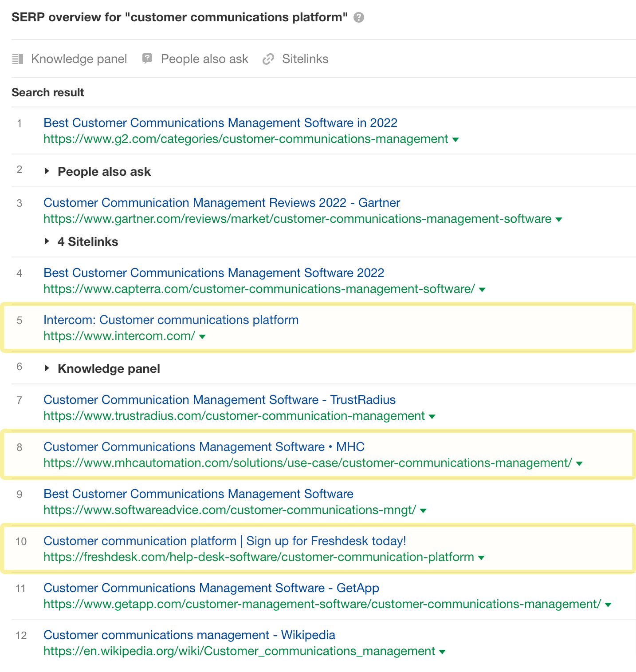Open the Gartner Customer Communication Management Reviews link
This screenshot has height=672, width=636.
pyautogui.click(x=221, y=202)
